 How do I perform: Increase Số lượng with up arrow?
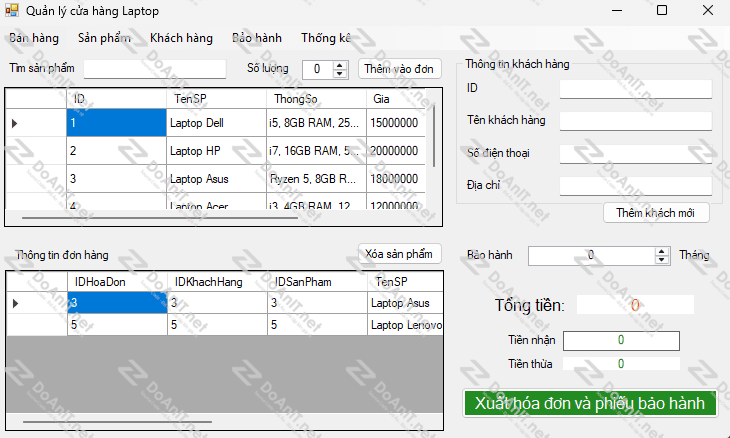click(338, 65)
